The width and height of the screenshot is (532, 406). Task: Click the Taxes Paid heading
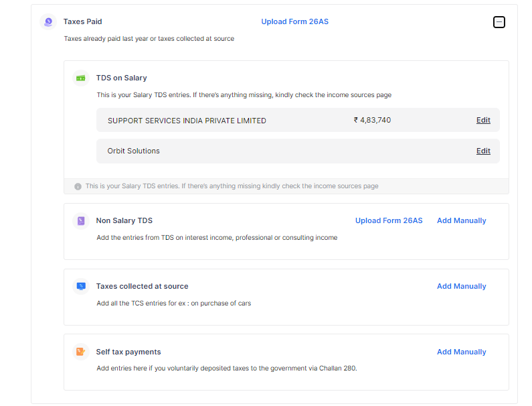(x=82, y=21)
